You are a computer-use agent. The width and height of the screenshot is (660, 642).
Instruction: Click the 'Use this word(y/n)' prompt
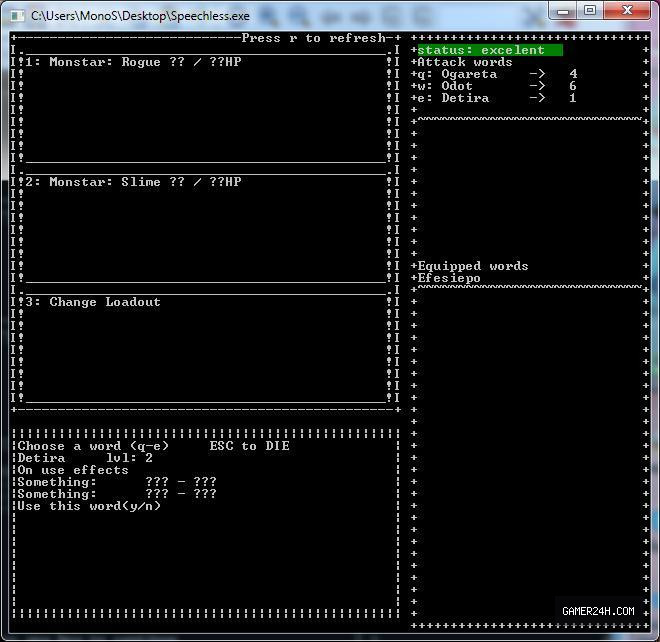click(x=89, y=506)
